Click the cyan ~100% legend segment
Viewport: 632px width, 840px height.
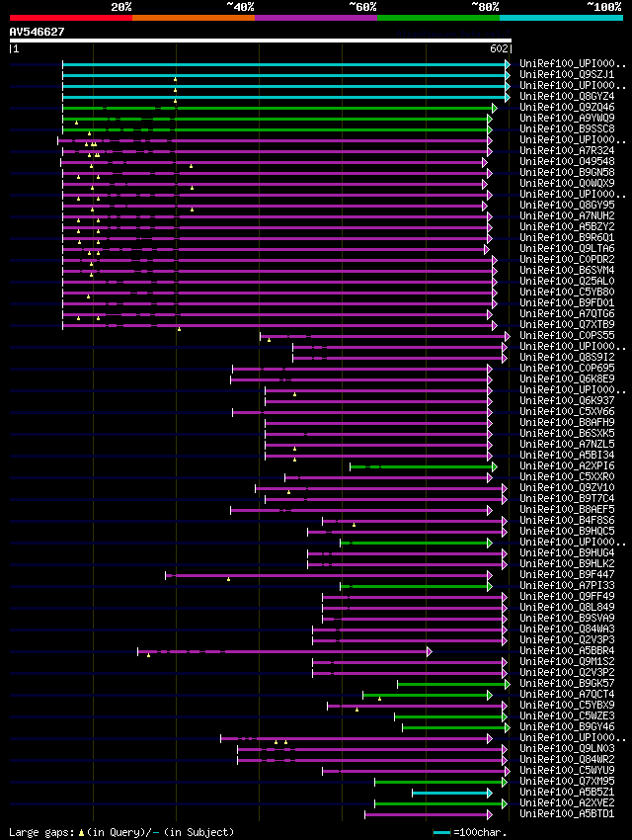[x=561, y=18]
